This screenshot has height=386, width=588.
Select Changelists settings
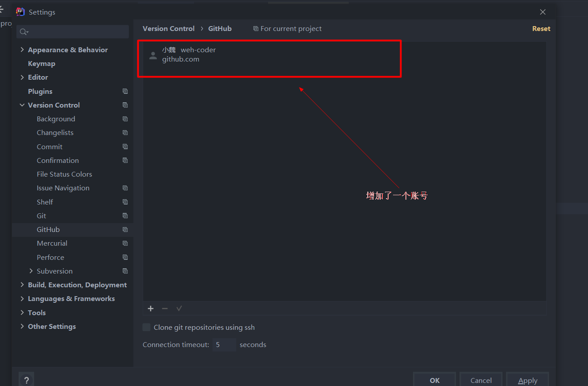pyautogui.click(x=55, y=132)
